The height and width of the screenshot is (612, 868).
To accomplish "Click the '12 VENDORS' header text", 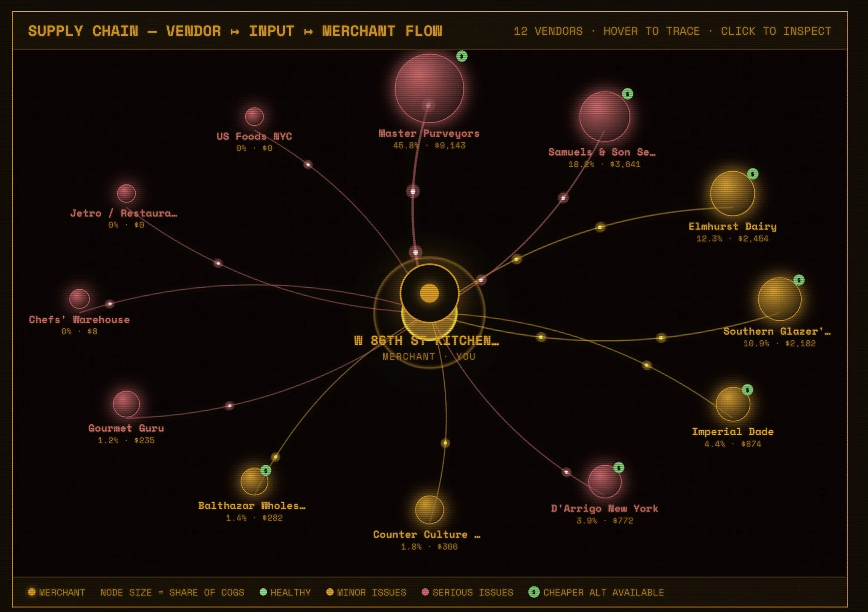I will 548,31.
